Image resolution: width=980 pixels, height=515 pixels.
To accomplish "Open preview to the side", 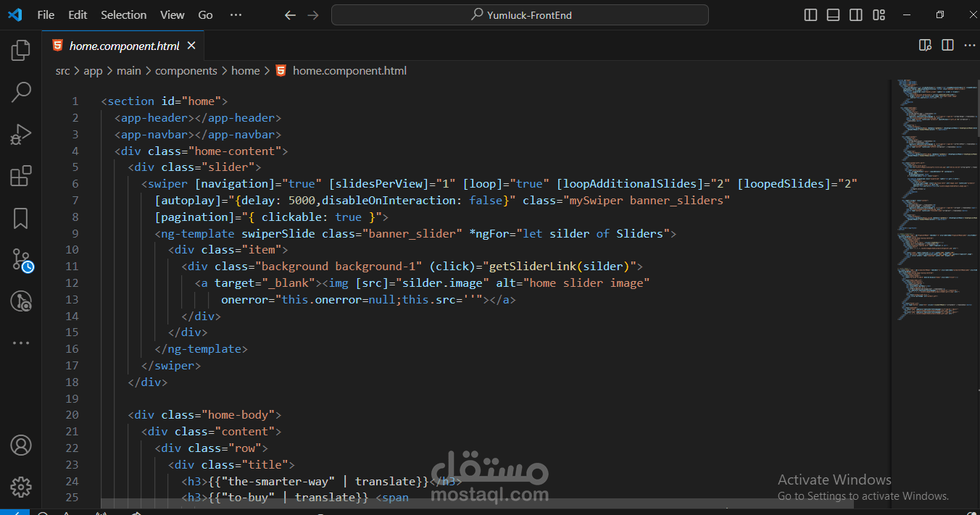I will tap(925, 45).
